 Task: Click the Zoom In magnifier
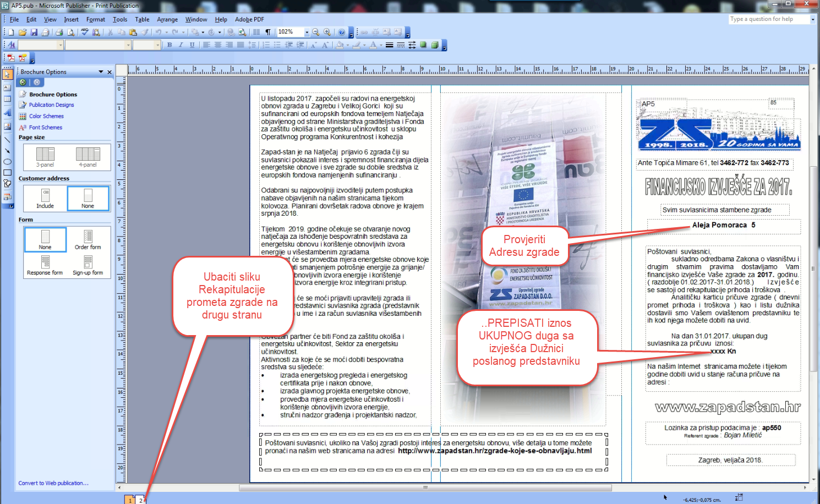(327, 32)
